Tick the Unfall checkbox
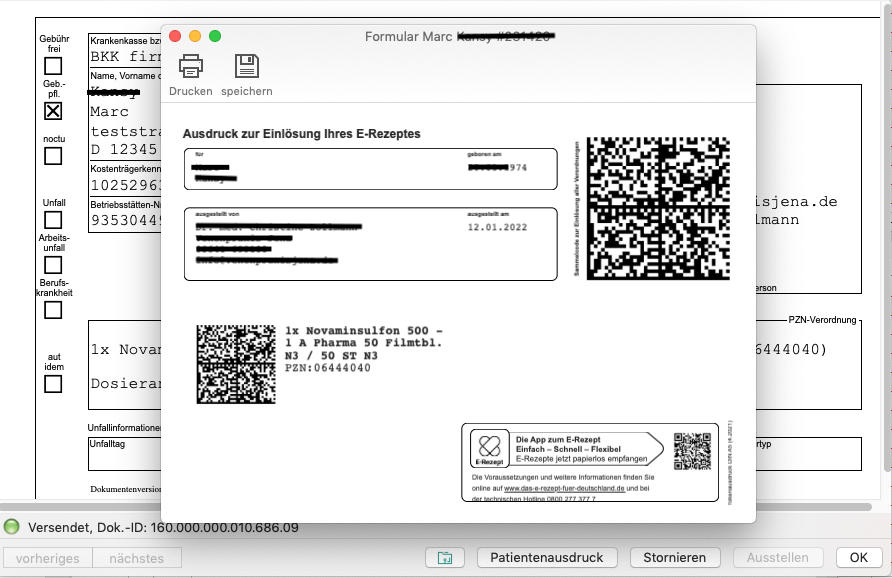This screenshot has width=892, height=578. pyautogui.click(x=53, y=220)
